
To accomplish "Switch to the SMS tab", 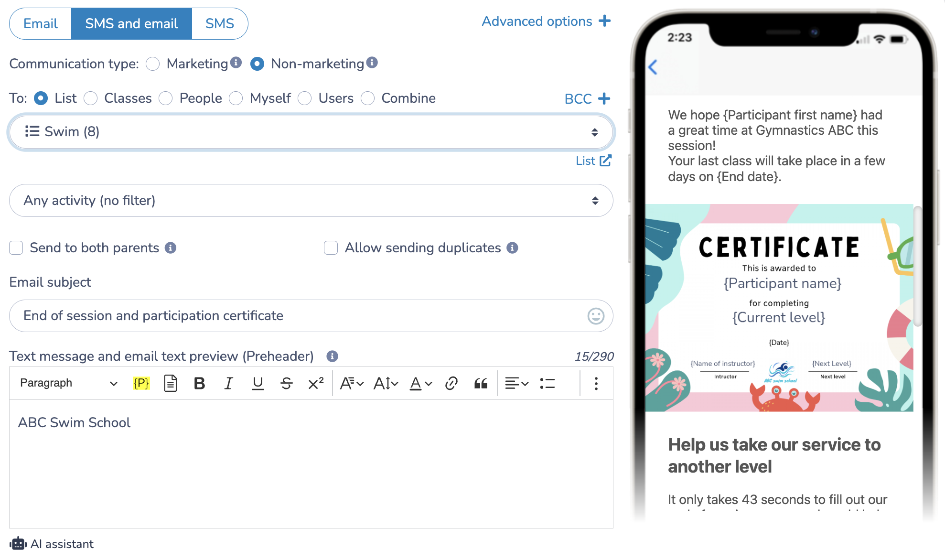I will [x=220, y=23].
